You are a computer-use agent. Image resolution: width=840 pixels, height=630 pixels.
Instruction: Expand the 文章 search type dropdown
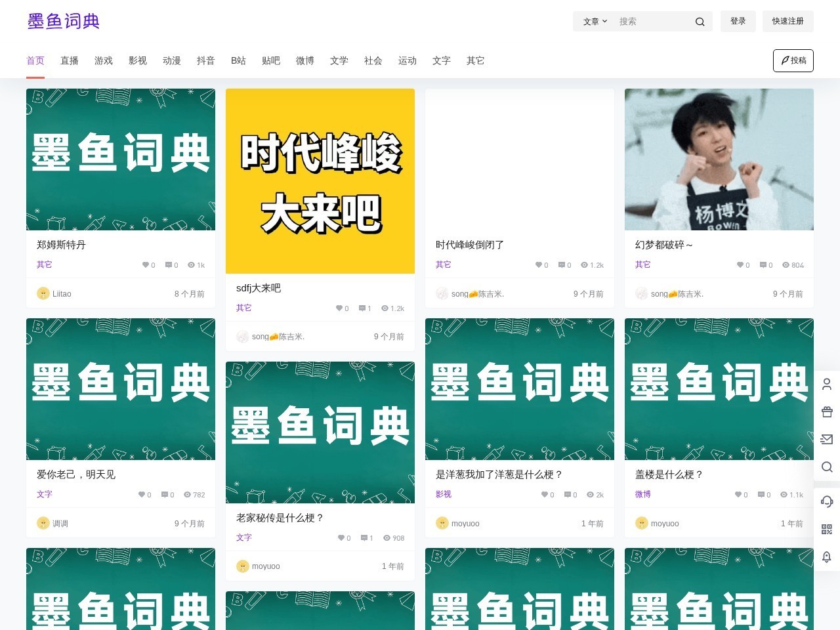coord(595,22)
